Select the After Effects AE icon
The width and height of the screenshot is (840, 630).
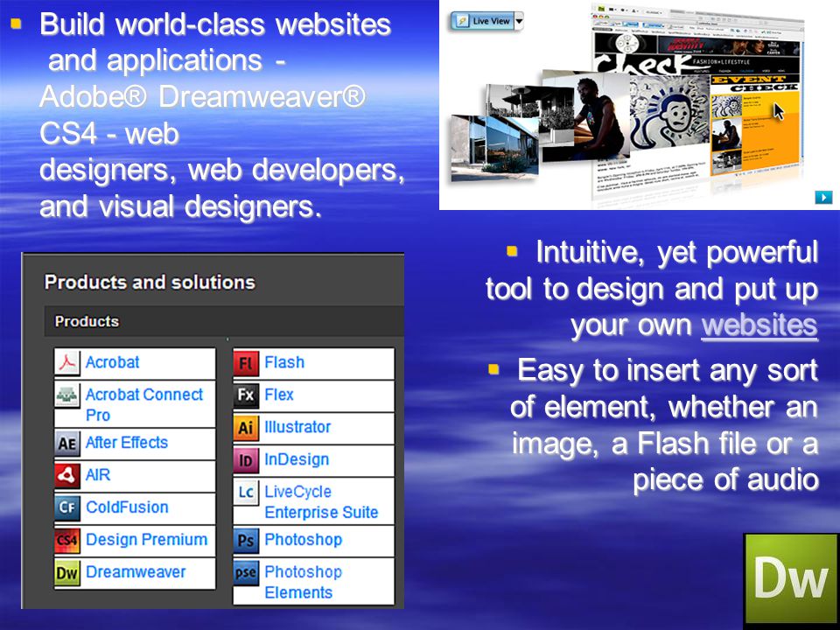(67, 444)
